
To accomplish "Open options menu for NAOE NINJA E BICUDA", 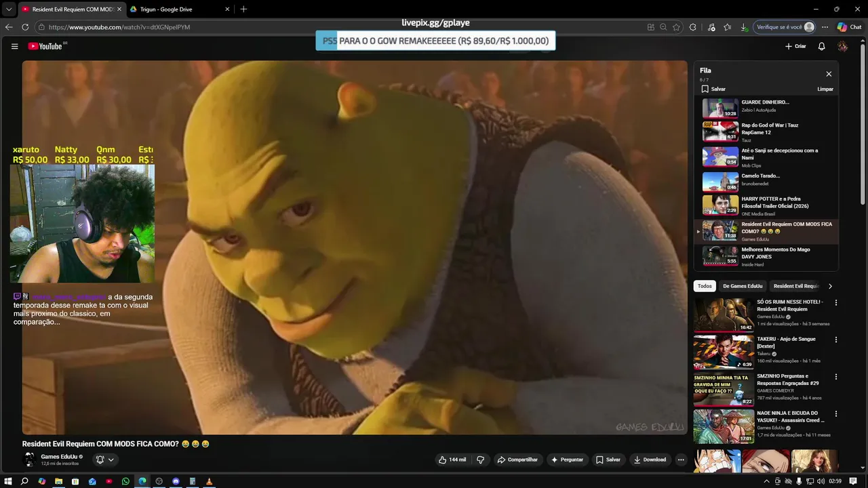I will [835, 413].
